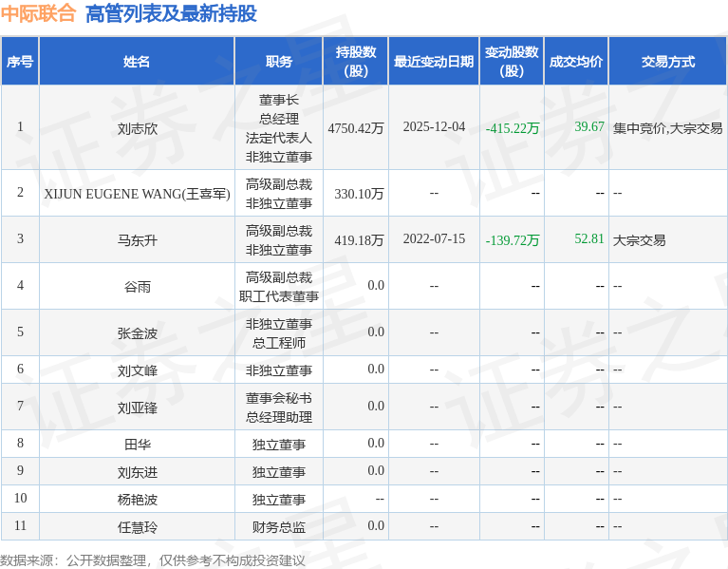This screenshot has height=569, width=728.
Task: Click the 4750.42万 shareholding value
Action: (x=356, y=128)
